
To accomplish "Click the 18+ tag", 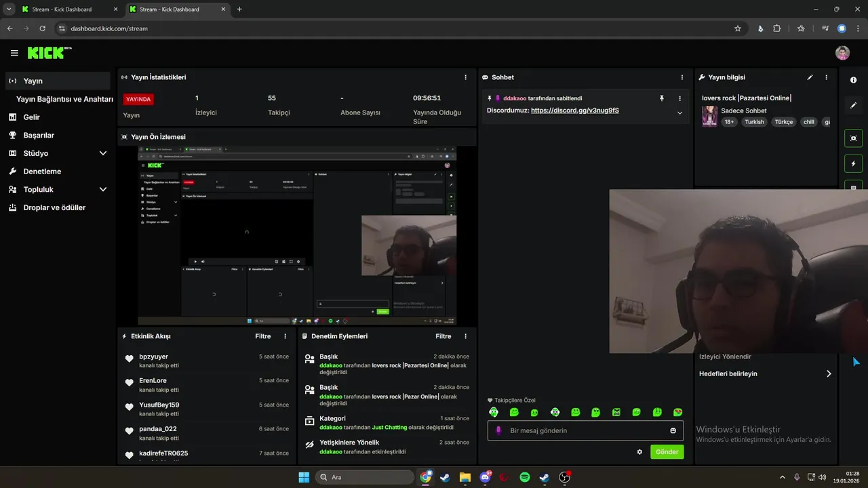I will 729,122.
